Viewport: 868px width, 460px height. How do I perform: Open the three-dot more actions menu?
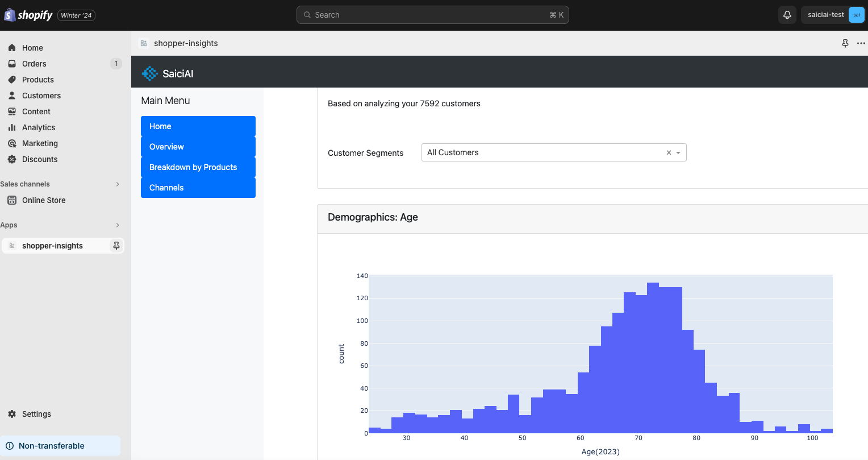[861, 43]
